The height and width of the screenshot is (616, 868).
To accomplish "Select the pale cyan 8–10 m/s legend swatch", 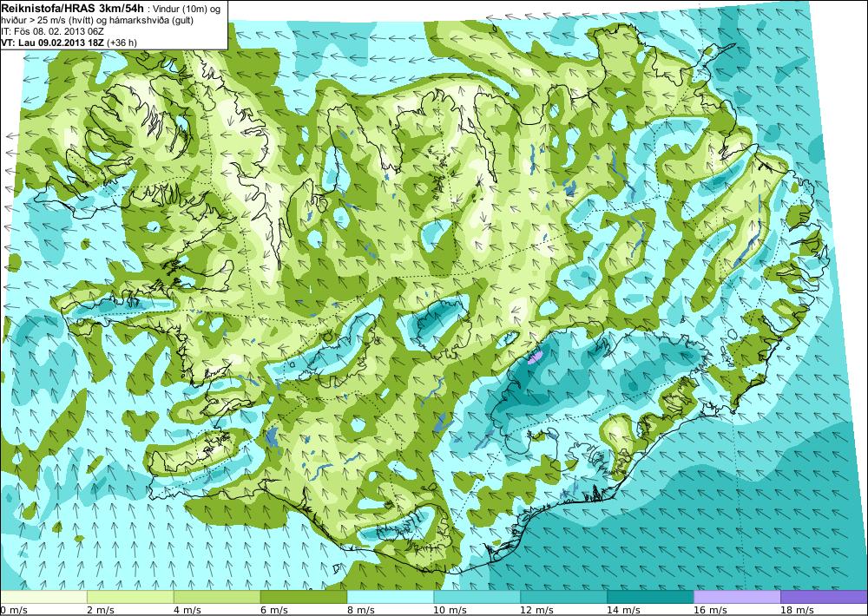I will pyautogui.click(x=391, y=597).
